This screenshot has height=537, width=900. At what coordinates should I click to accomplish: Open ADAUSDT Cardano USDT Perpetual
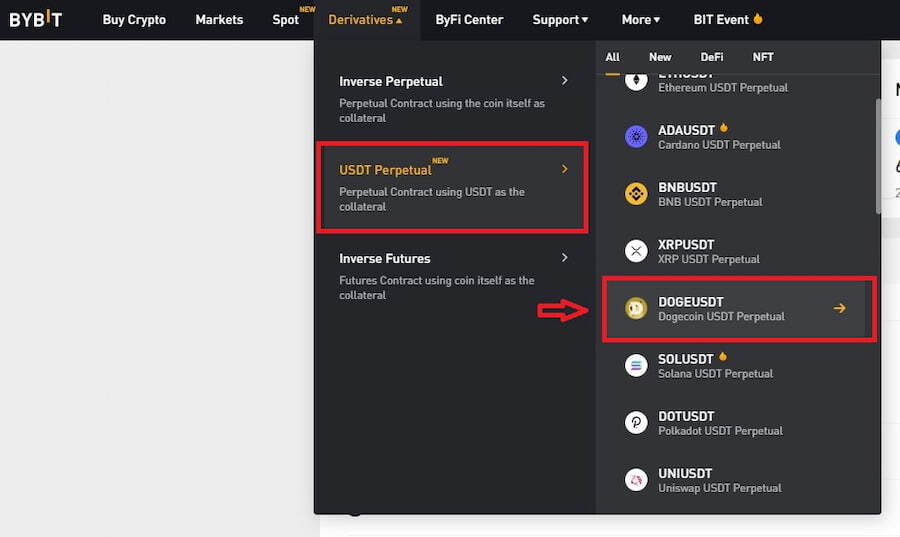[x=738, y=137]
